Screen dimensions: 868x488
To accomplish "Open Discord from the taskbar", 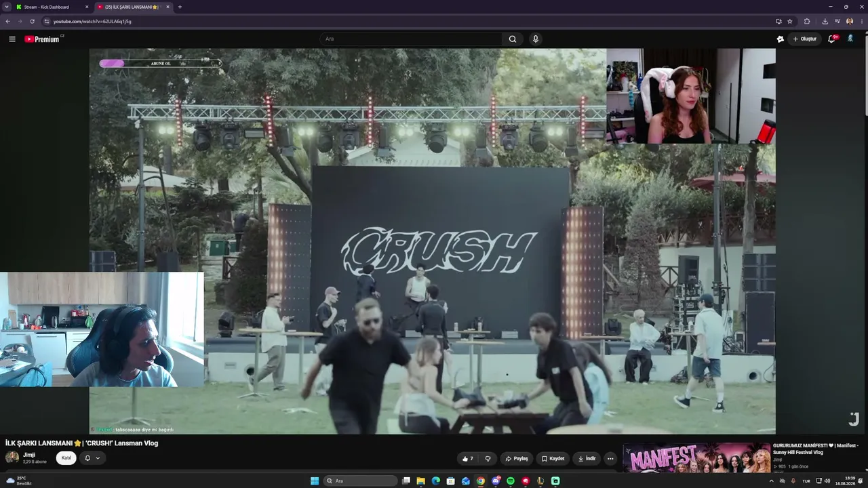I will click(x=496, y=481).
